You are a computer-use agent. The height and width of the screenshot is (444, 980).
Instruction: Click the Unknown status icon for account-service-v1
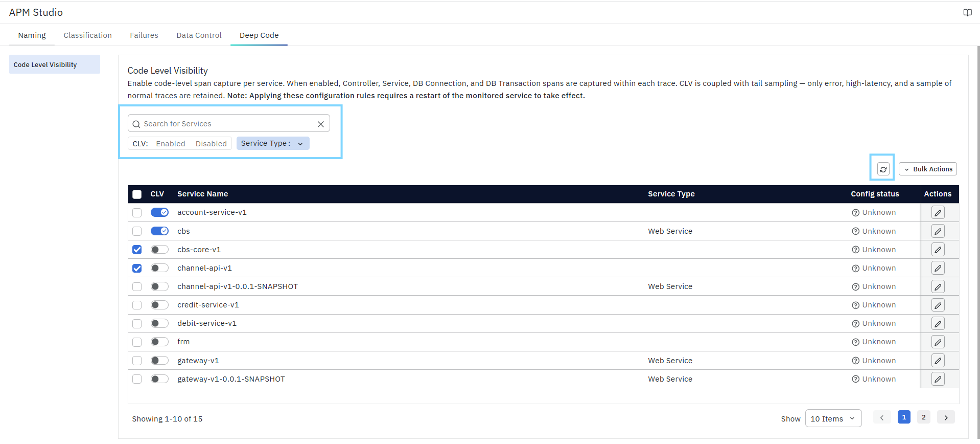pos(855,212)
